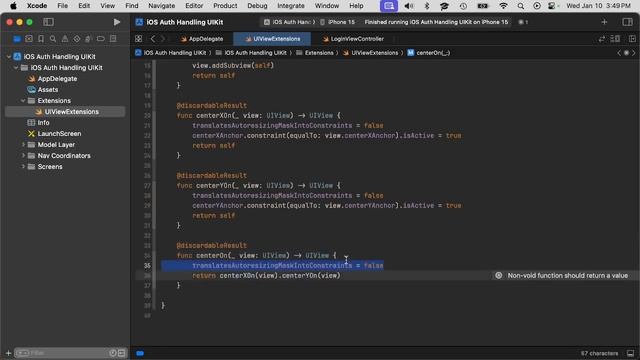Show the Source Control navigator
640x360 pixels.
pyautogui.click(x=29, y=39)
